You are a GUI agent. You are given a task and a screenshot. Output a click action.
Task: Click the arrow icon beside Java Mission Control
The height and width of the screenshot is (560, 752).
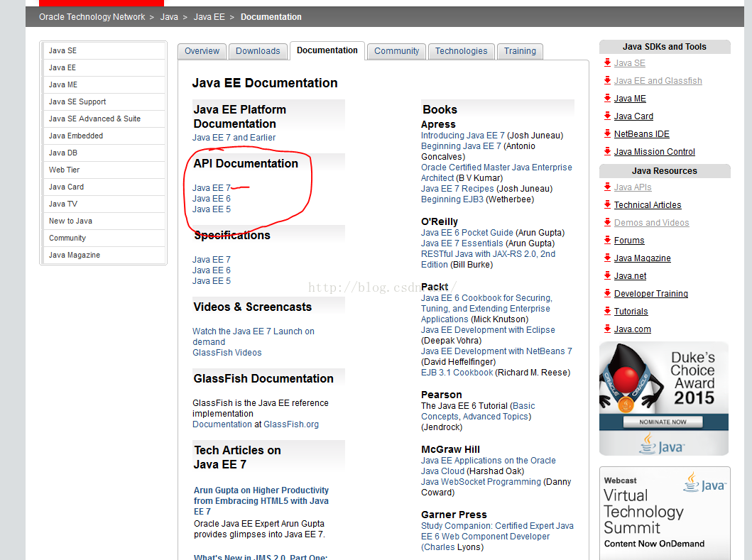607,151
